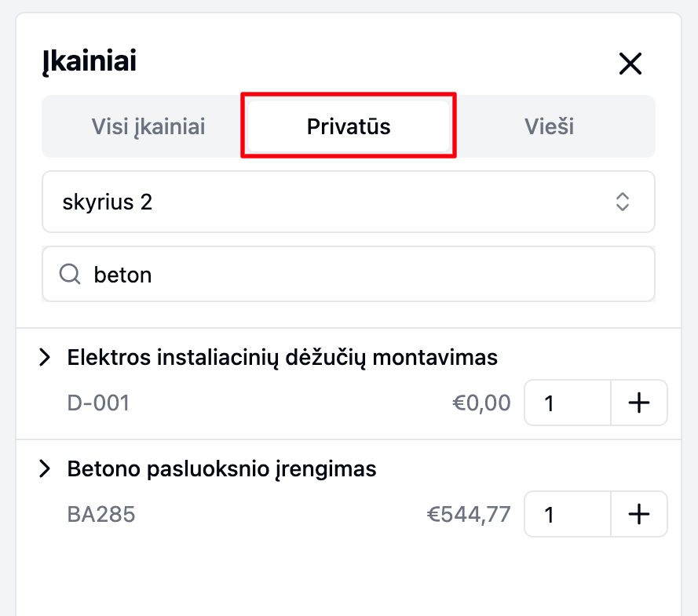The height and width of the screenshot is (616, 698).
Task: Click the €0,00 price
Action: (481, 403)
